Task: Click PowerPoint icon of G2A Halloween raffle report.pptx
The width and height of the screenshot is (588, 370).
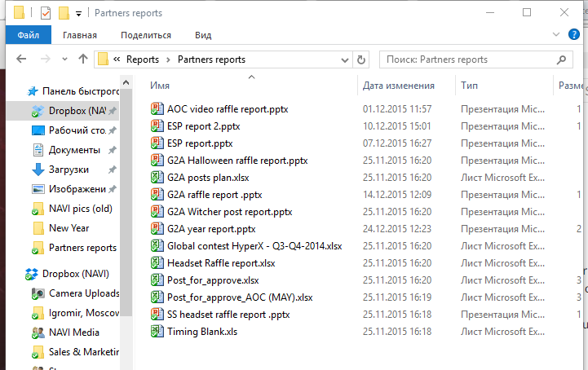Action: (157, 161)
